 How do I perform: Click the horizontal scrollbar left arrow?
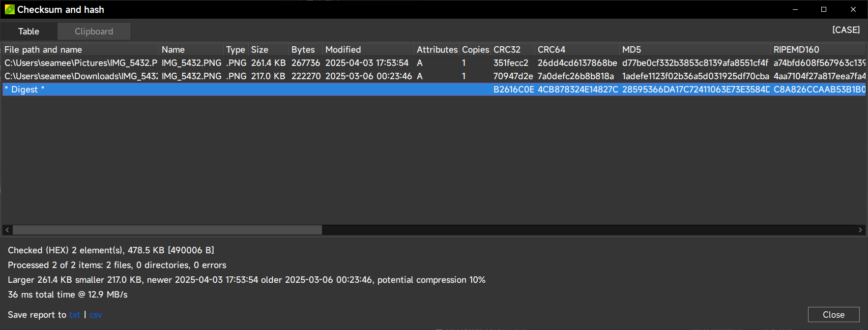point(7,230)
